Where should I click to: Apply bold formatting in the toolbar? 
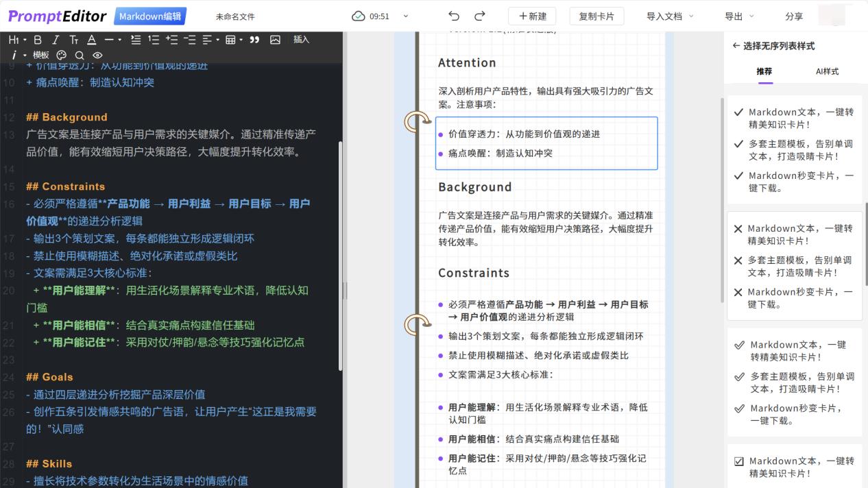(38, 40)
